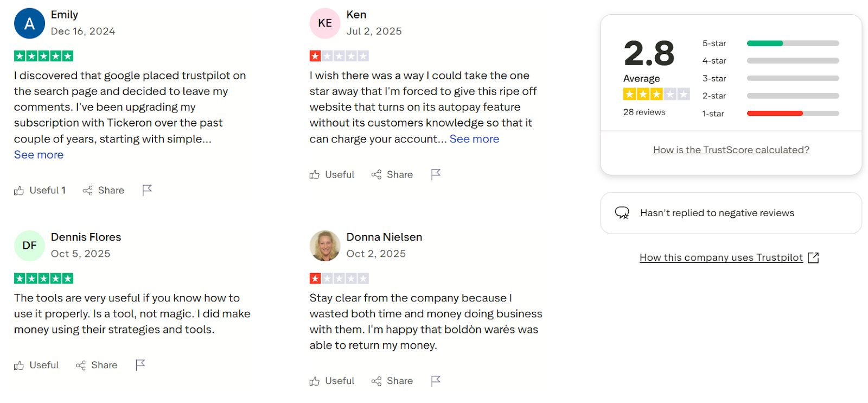Flag Dennis Flores's review

coord(141,365)
